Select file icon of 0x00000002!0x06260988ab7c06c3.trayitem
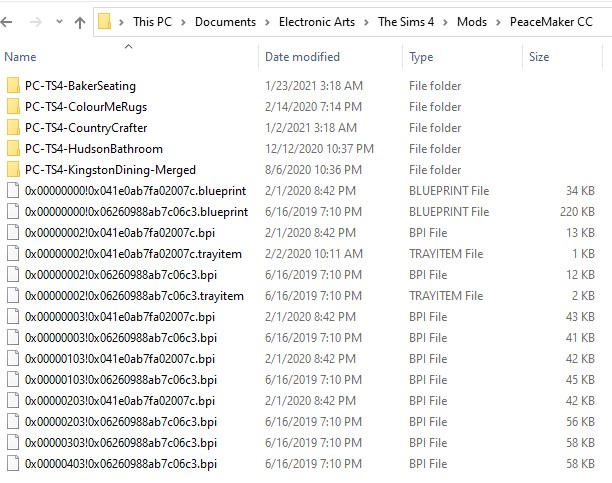612x483 pixels. (13, 296)
